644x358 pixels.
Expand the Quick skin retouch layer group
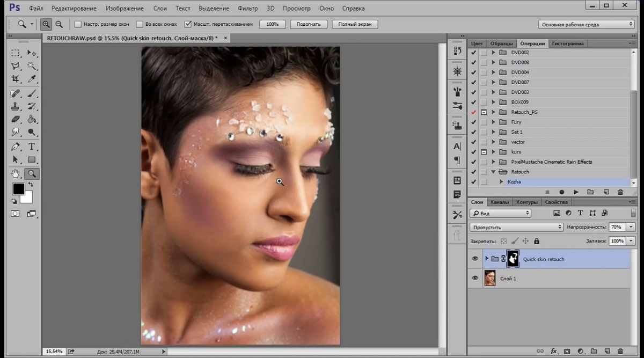pyautogui.click(x=487, y=259)
